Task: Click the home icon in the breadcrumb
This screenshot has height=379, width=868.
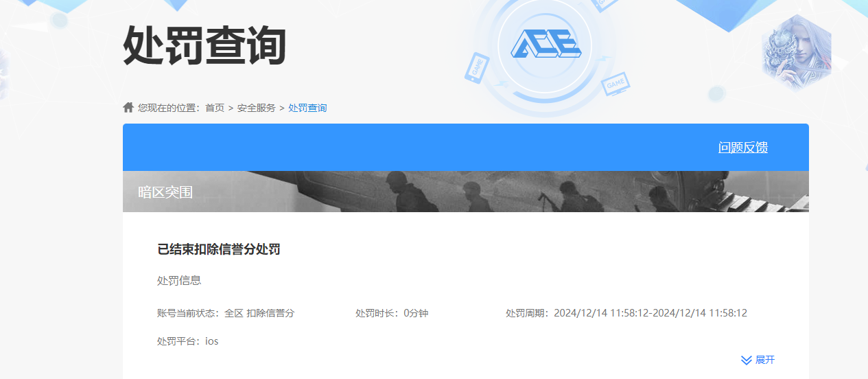Action: point(128,108)
